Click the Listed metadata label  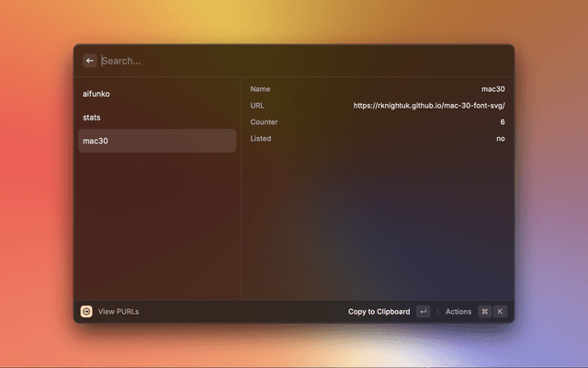coord(261,139)
